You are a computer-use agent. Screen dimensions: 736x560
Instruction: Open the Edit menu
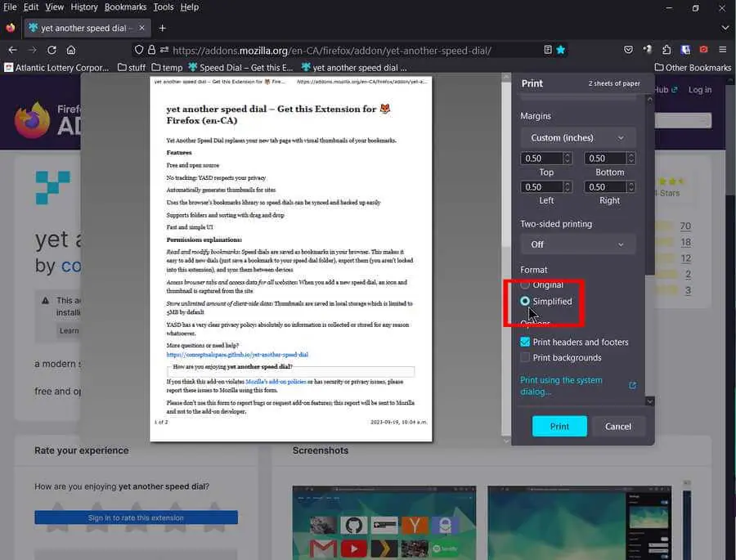tap(31, 7)
